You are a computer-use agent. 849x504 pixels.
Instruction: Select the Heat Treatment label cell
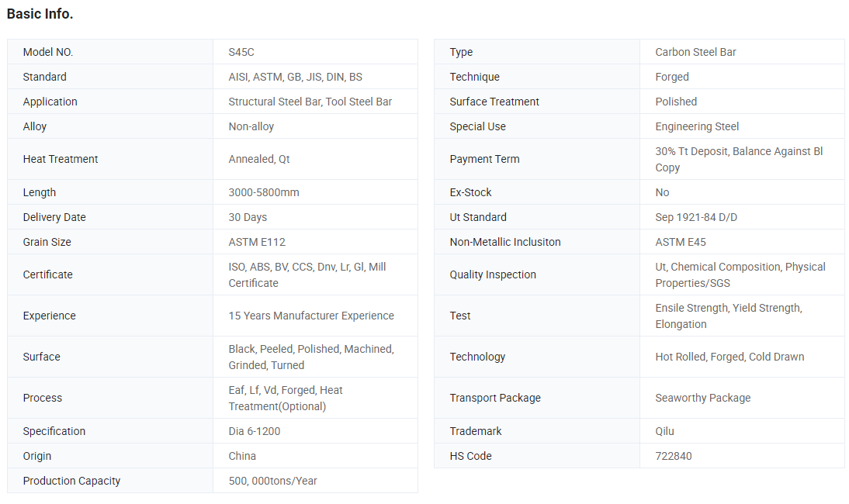point(110,159)
